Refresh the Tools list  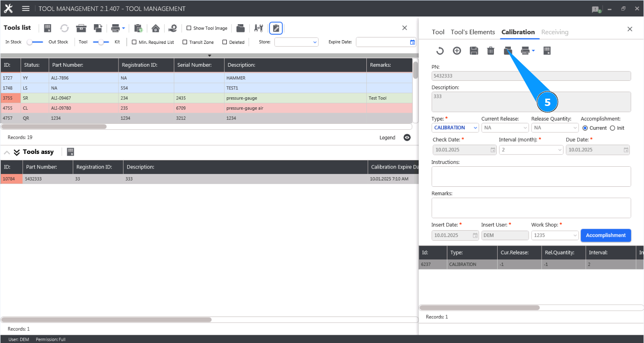[64, 28]
